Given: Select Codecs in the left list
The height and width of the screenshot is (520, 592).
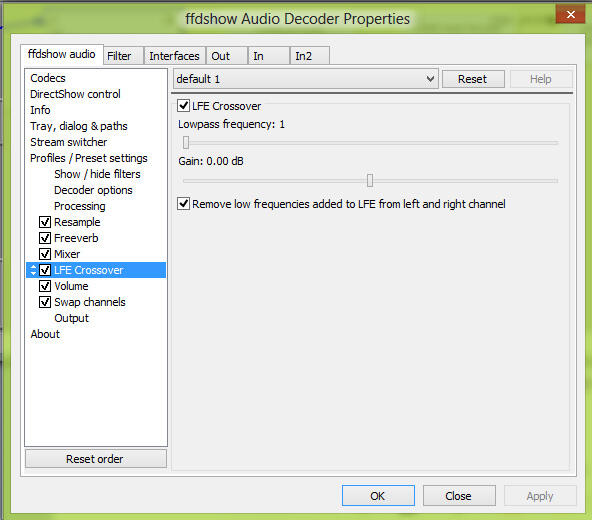Looking at the screenshot, I should (x=48, y=78).
